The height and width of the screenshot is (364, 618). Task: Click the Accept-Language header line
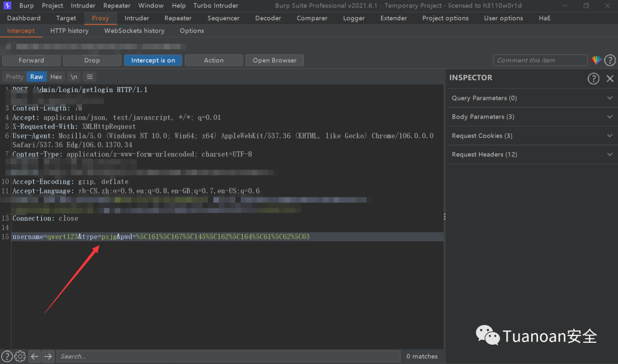pos(136,191)
